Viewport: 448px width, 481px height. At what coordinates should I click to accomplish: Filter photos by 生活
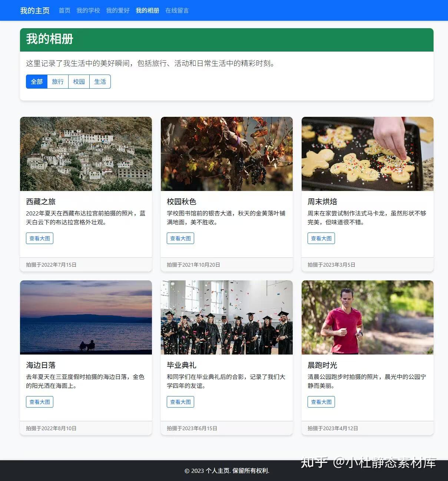[x=100, y=82]
